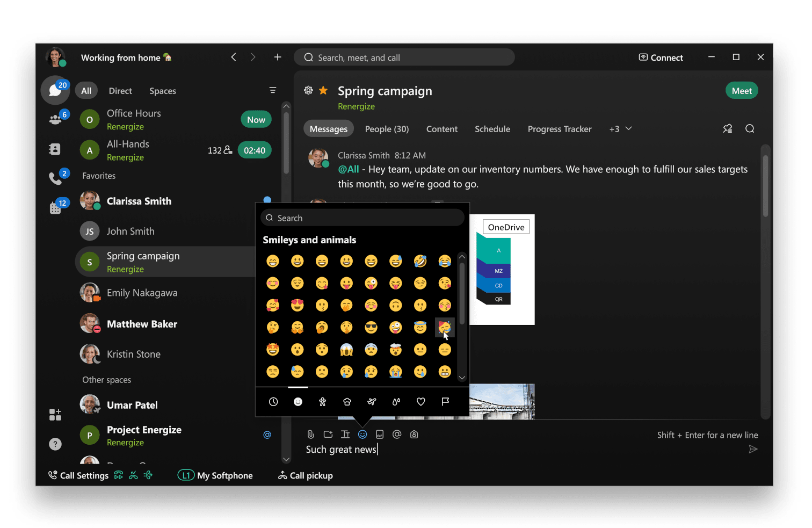Select the smileys emoji category

click(298, 401)
